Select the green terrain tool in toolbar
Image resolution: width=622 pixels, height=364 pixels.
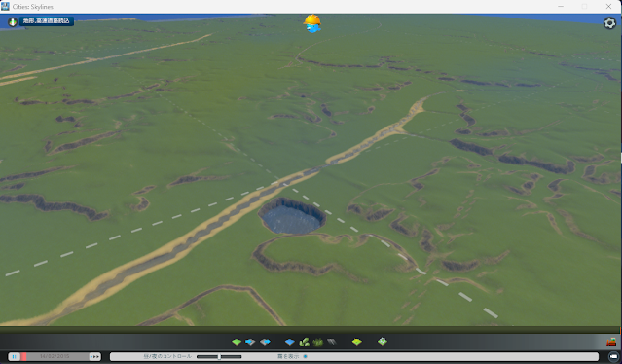pyautogui.click(x=237, y=342)
